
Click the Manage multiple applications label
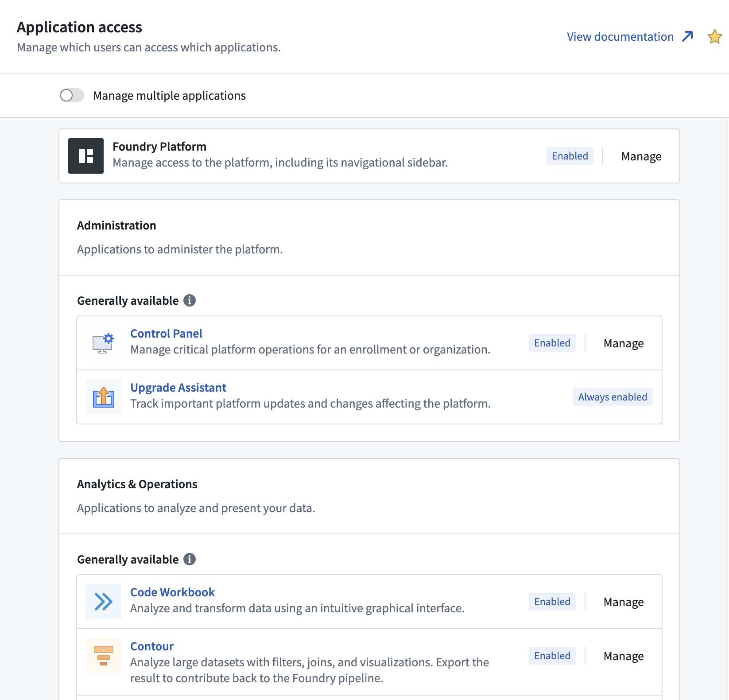coord(169,96)
